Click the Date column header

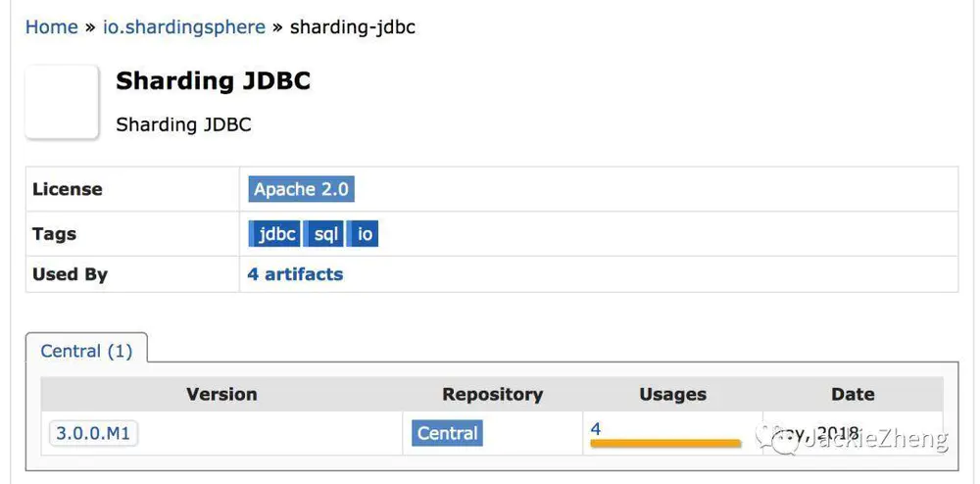(853, 394)
